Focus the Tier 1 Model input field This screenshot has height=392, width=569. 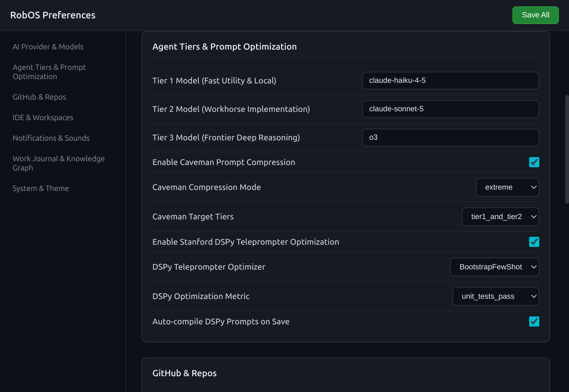451,81
